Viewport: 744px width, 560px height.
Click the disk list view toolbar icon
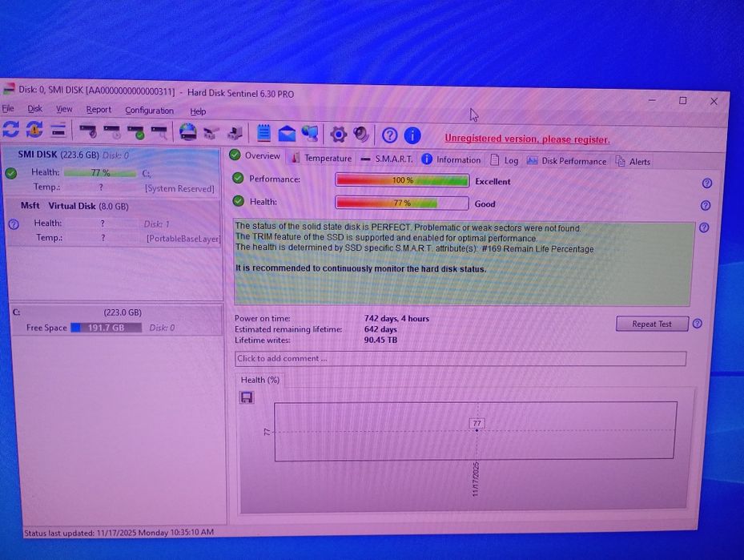(58, 130)
